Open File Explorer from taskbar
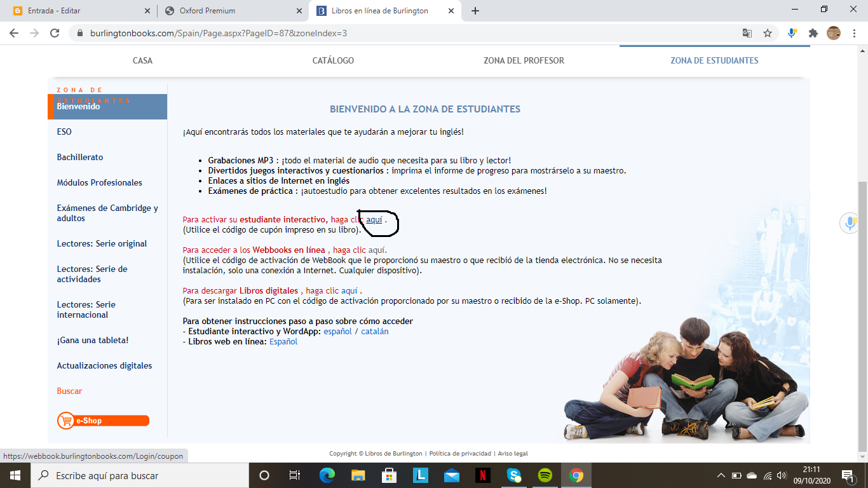Viewport: 868px width, 488px height. 358,475
